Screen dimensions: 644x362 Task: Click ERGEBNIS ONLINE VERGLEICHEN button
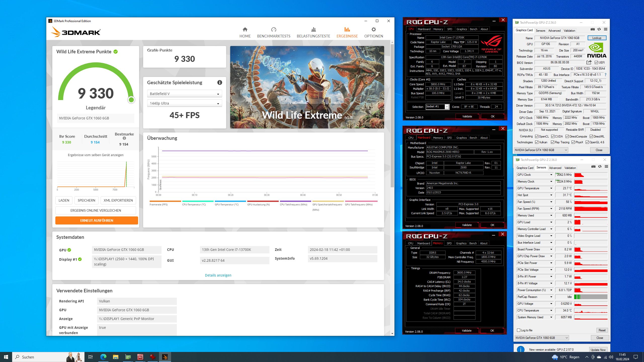96,210
